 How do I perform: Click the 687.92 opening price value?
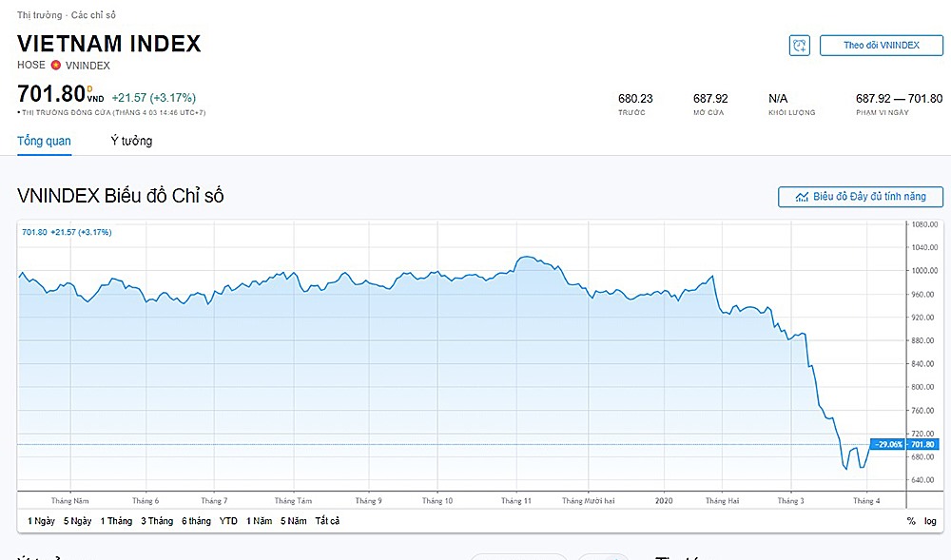click(x=710, y=98)
